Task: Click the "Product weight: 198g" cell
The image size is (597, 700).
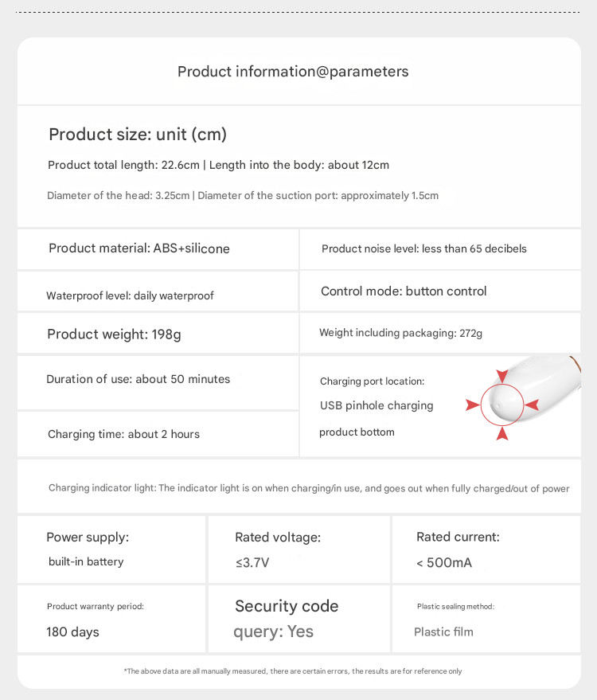Action: click(114, 334)
